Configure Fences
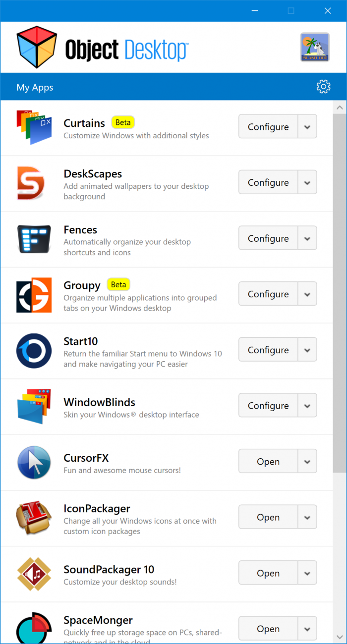The width and height of the screenshot is (347, 644). coord(268,238)
